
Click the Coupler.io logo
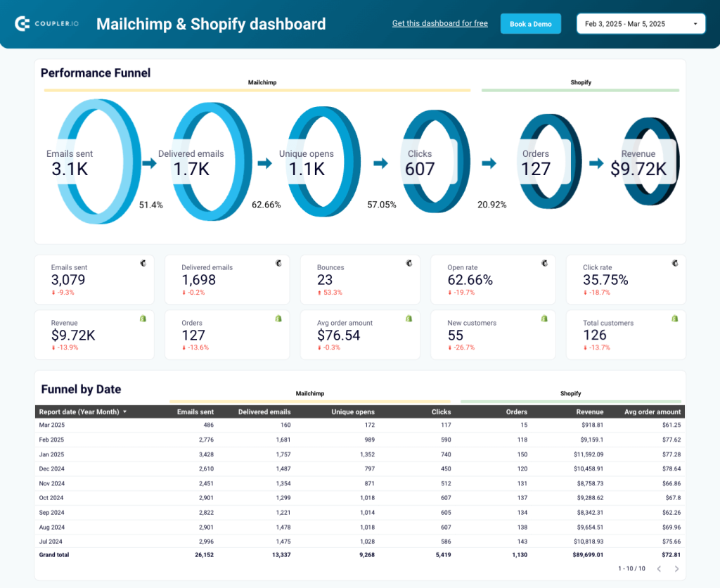46,23
